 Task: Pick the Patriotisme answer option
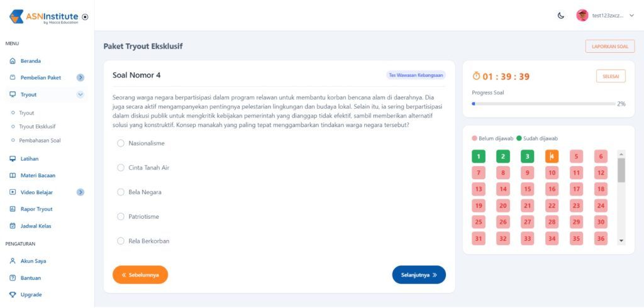point(121,216)
